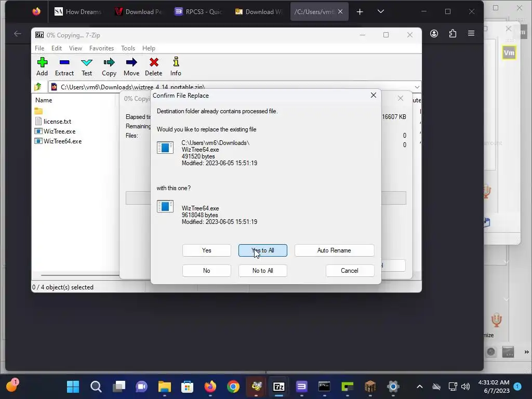The image size is (532, 399).
Task: Click the Add toolbar icon in 7-Zip
Action: pyautogui.click(x=42, y=66)
